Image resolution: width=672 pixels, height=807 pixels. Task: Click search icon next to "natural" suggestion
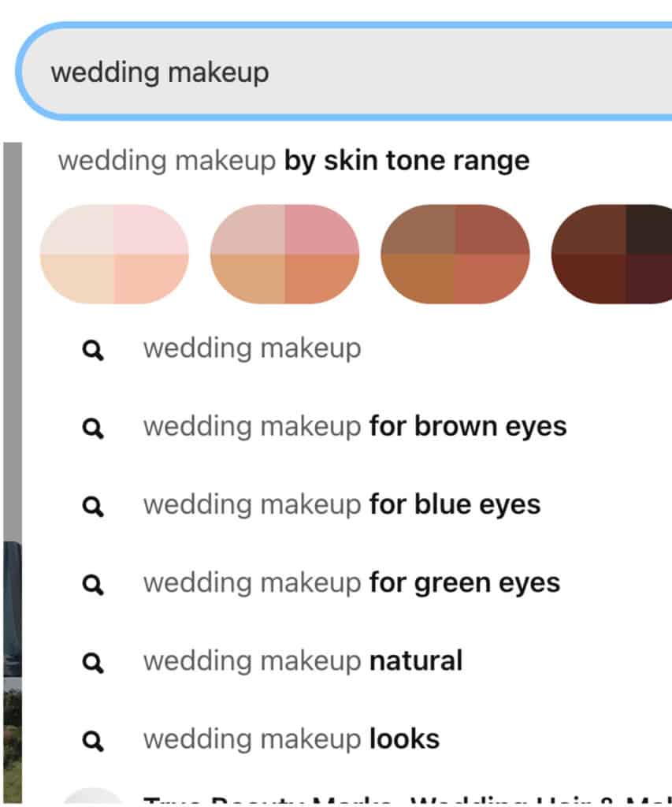click(x=93, y=662)
